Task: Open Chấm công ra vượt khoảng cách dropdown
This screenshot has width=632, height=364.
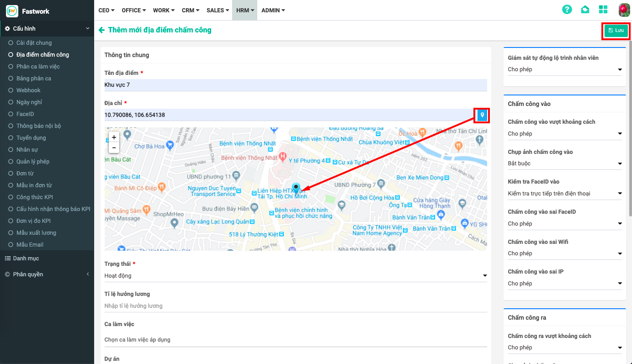Action: 565,348
